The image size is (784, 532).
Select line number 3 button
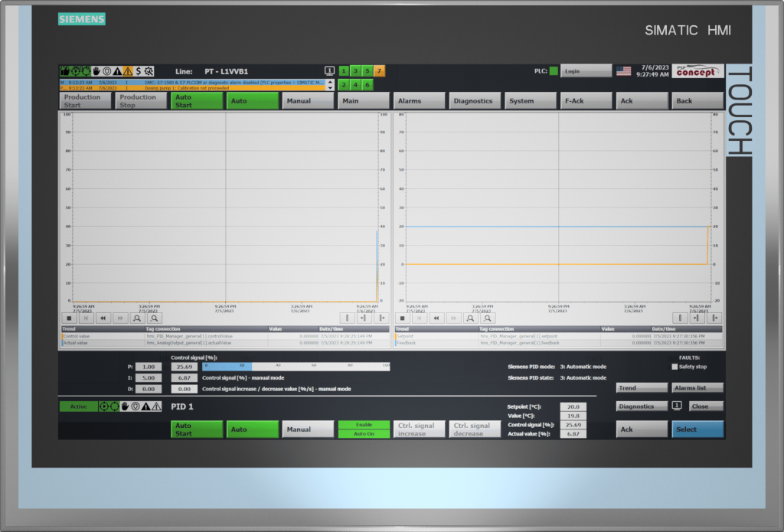(355, 71)
